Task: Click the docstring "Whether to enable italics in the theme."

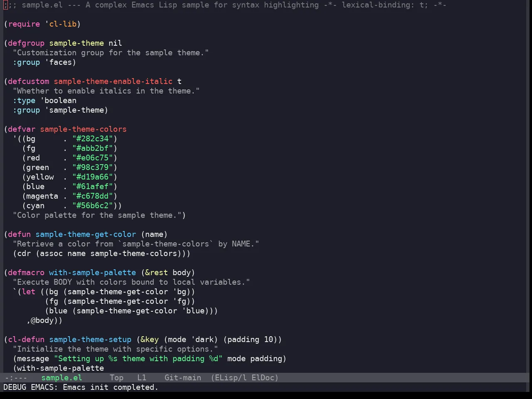Action: pyautogui.click(x=106, y=91)
